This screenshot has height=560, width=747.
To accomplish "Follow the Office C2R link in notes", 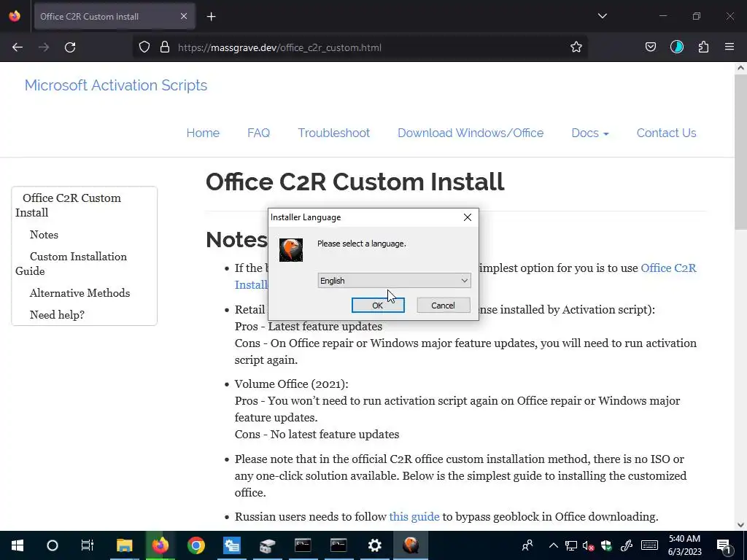I will (668, 268).
